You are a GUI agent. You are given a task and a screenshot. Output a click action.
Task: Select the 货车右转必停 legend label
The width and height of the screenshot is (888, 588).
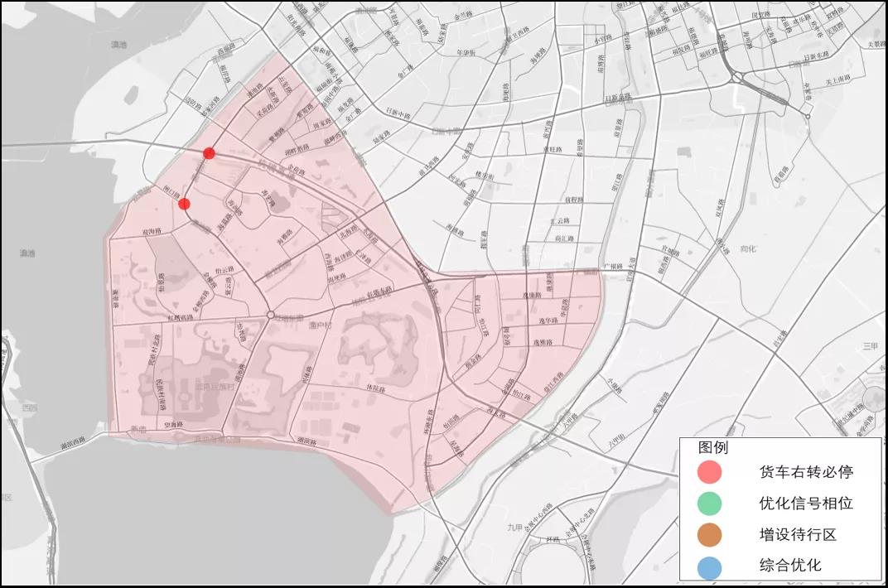(806, 472)
